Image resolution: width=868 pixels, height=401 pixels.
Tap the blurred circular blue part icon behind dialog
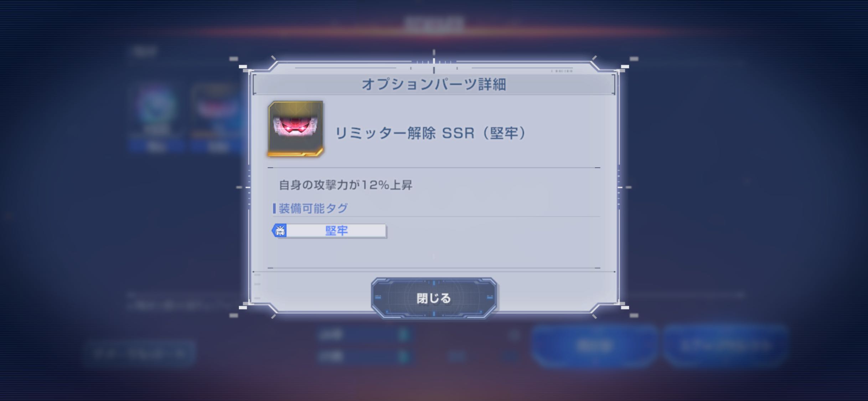[156, 106]
